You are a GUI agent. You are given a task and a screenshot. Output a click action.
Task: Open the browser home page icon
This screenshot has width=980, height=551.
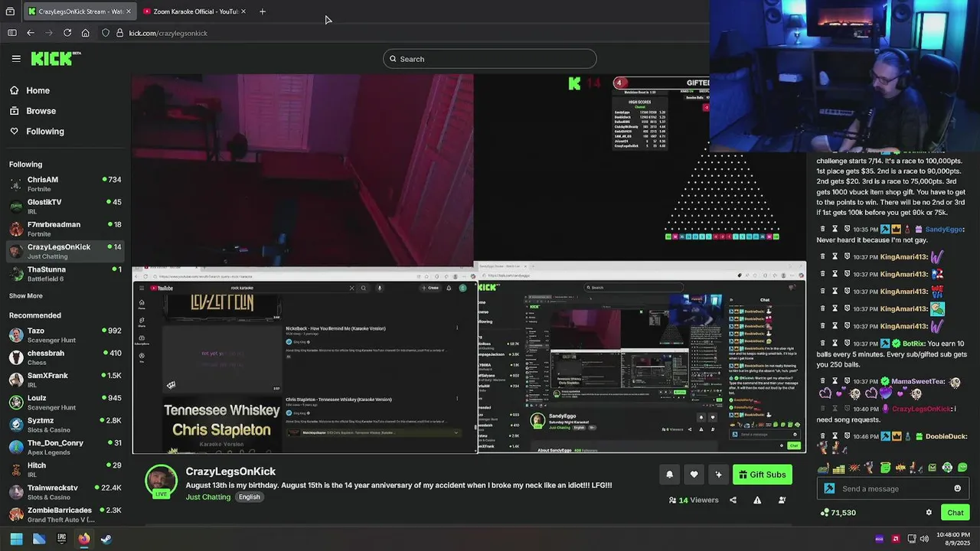85,33
